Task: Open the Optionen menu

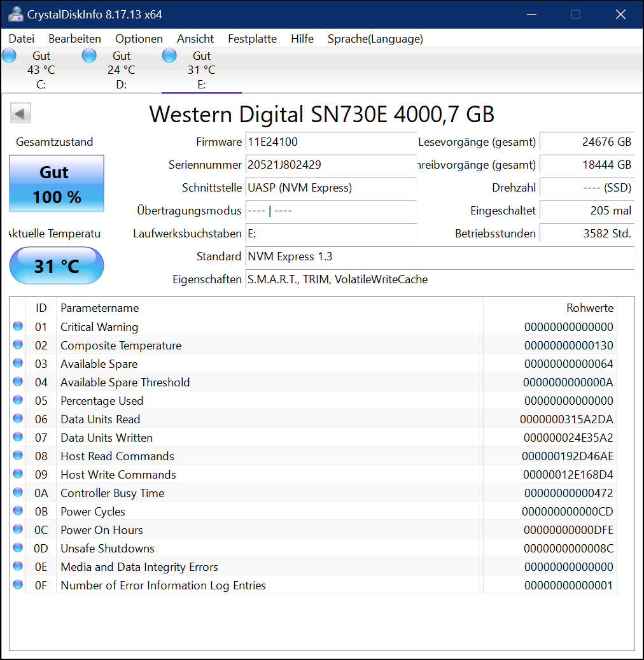Action: (139, 39)
